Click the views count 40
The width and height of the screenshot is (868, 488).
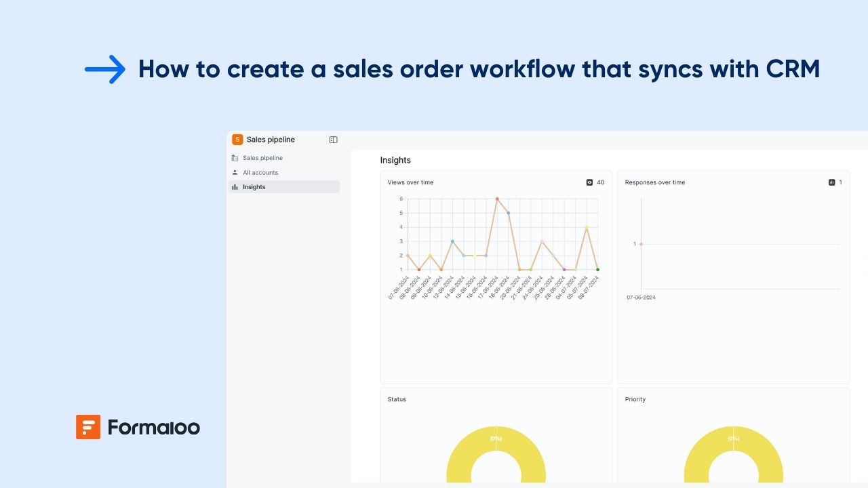point(601,182)
